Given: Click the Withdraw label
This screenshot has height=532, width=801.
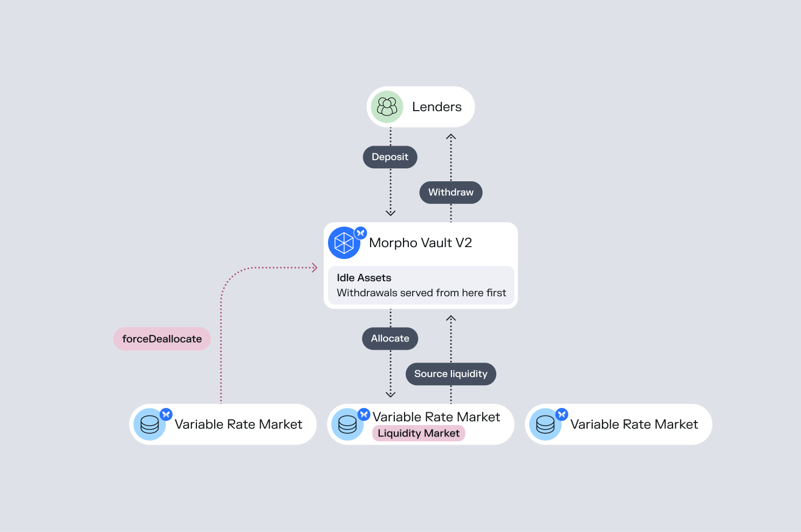Looking at the screenshot, I should coord(451,193).
